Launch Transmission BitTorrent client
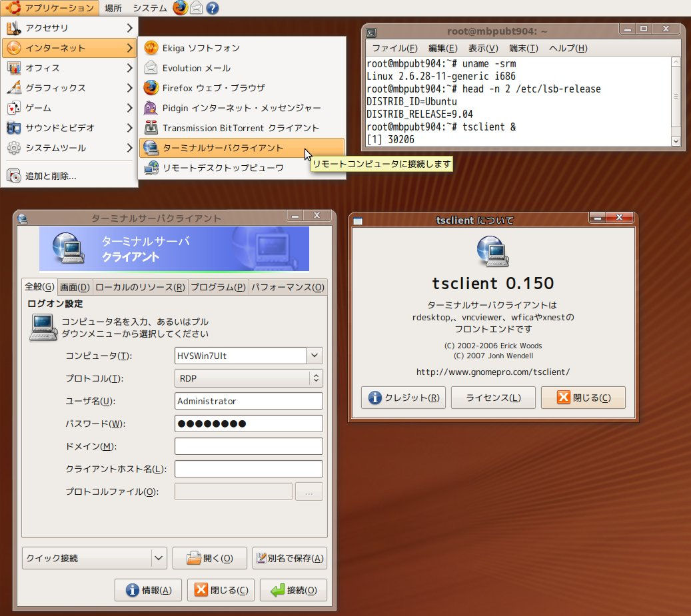The image size is (691, 616). coord(241,128)
